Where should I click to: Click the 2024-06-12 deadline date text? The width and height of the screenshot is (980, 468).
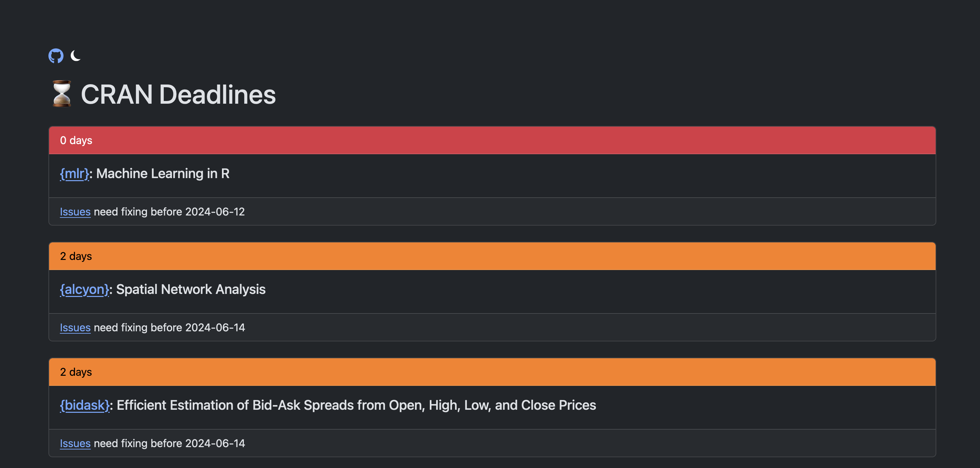pyautogui.click(x=215, y=212)
